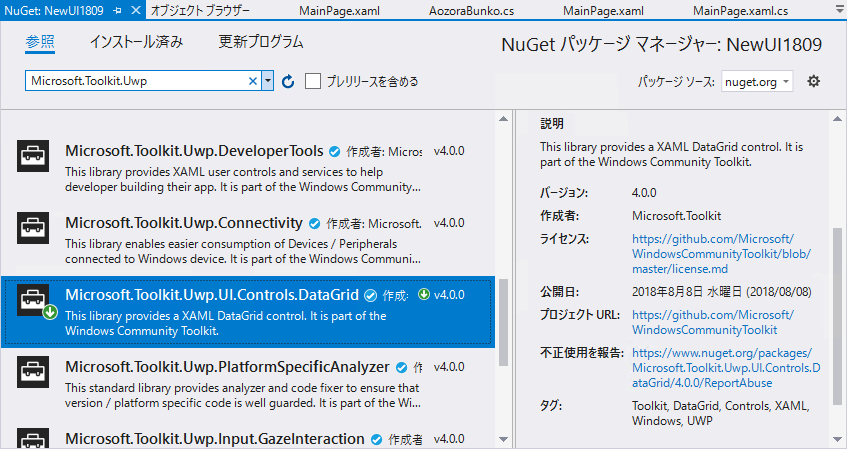Clear the search box with X icon
Image resolution: width=847 pixels, height=449 pixels.
pyautogui.click(x=252, y=81)
